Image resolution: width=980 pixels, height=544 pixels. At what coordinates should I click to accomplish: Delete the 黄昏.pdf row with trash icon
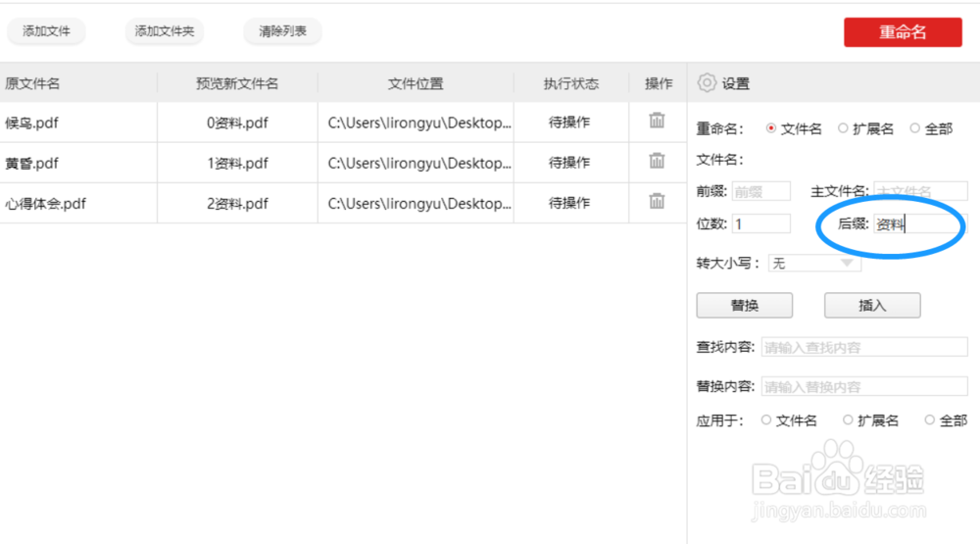point(657,161)
